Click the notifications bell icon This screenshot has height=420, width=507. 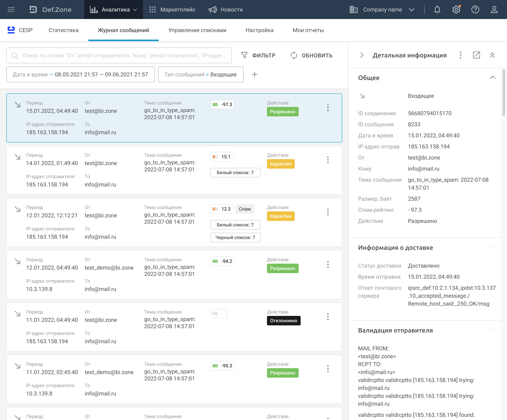[x=437, y=10]
